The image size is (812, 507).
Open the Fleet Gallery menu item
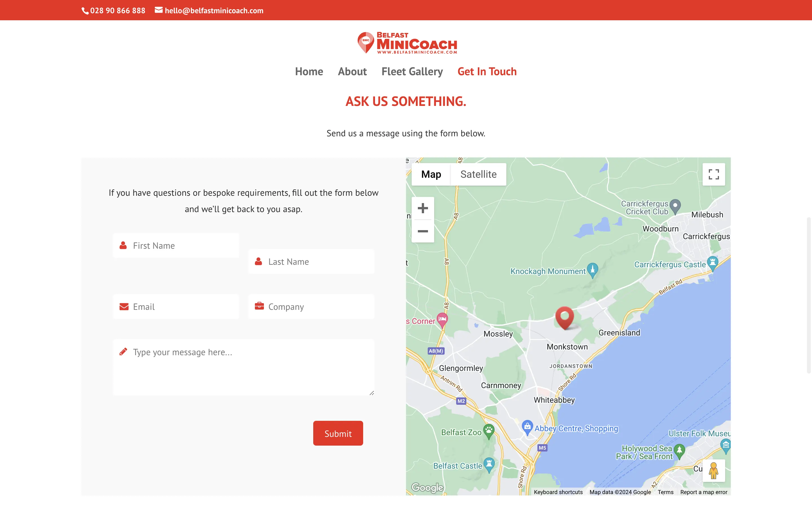pos(412,72)
